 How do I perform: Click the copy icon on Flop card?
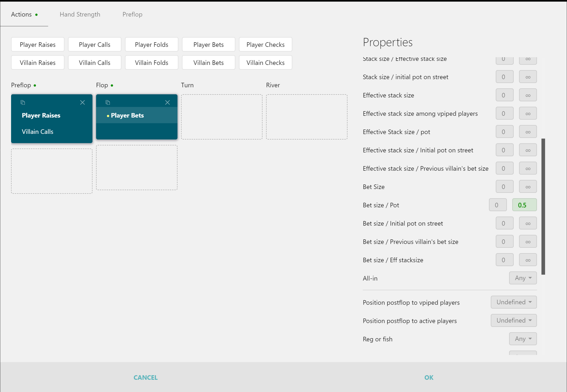click(x=107, y=102)
